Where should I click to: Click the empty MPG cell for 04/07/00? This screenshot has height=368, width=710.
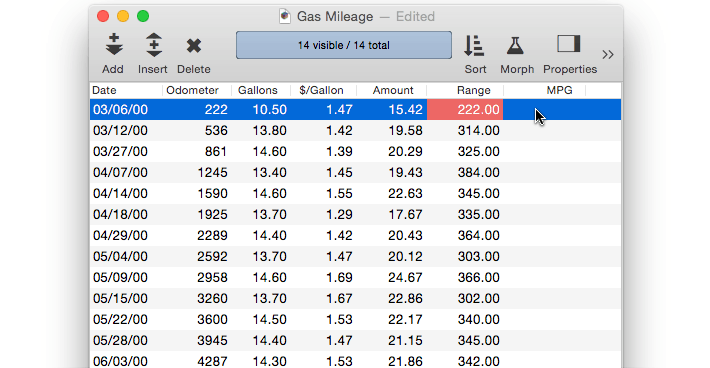(x=562, y=172)
